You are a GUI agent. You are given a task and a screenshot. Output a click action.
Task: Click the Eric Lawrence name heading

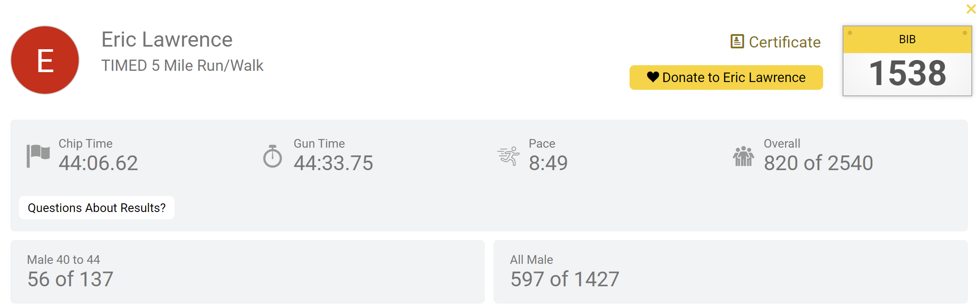pyautogui.click(x=167, y=40)
